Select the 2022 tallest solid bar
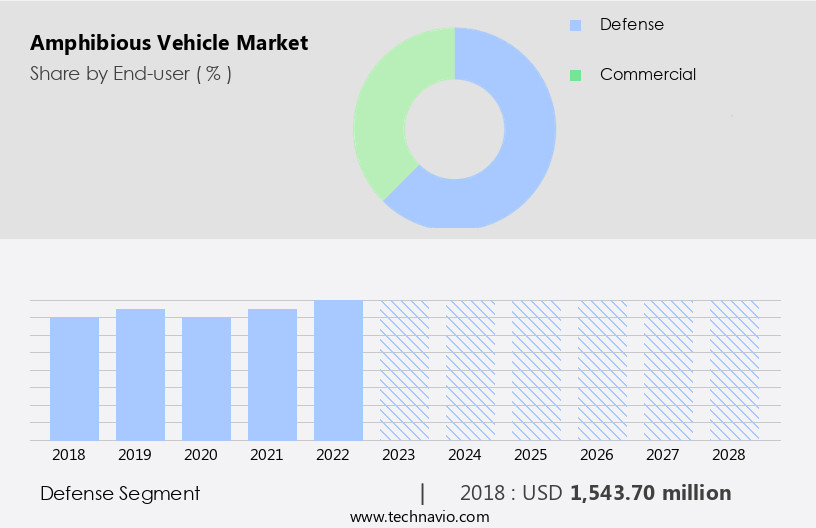The height and width of the screenshot is (528, 816). click(338, 370)
